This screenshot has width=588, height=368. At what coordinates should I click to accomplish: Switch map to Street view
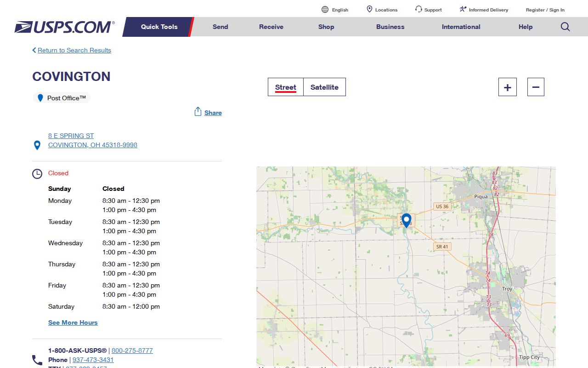pos(286,87)
